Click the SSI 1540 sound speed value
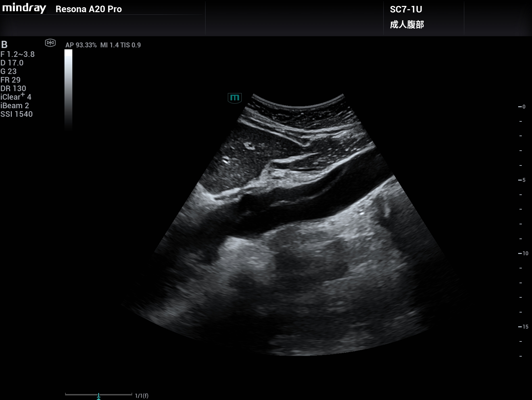Viewport: 532px width, 400px height. point(16,114)
